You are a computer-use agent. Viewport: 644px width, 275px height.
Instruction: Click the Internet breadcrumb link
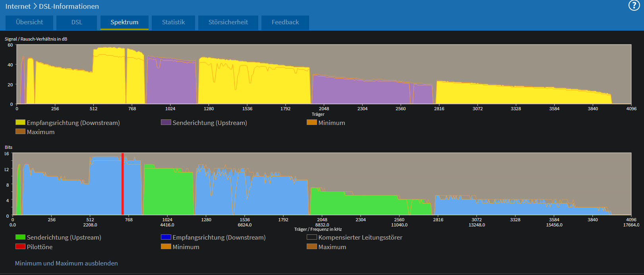point(18,6)
